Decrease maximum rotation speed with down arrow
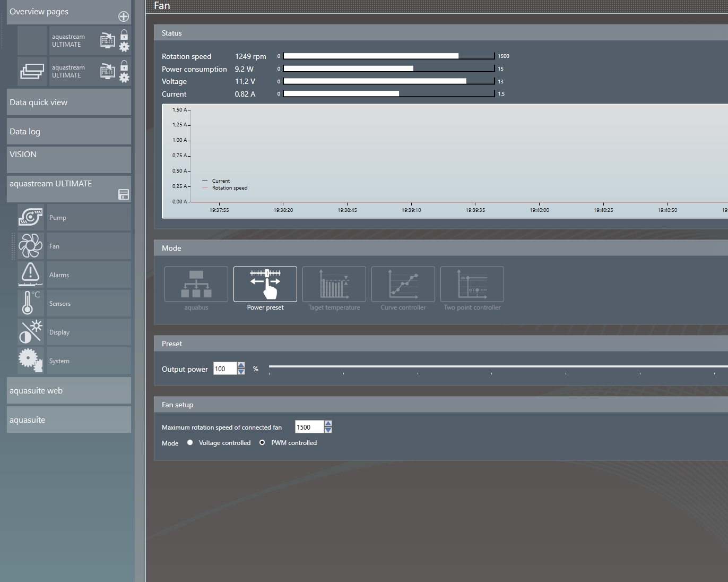The height and width of the screenshot is (582, 728). [328, 430]
